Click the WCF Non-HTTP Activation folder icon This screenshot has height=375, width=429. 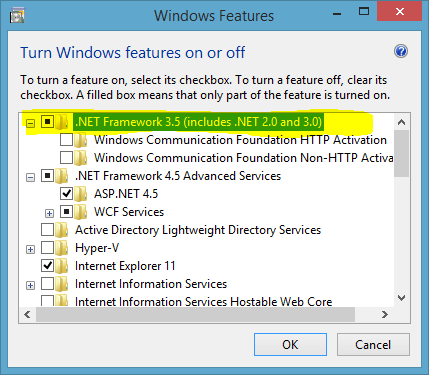[81, 158]
